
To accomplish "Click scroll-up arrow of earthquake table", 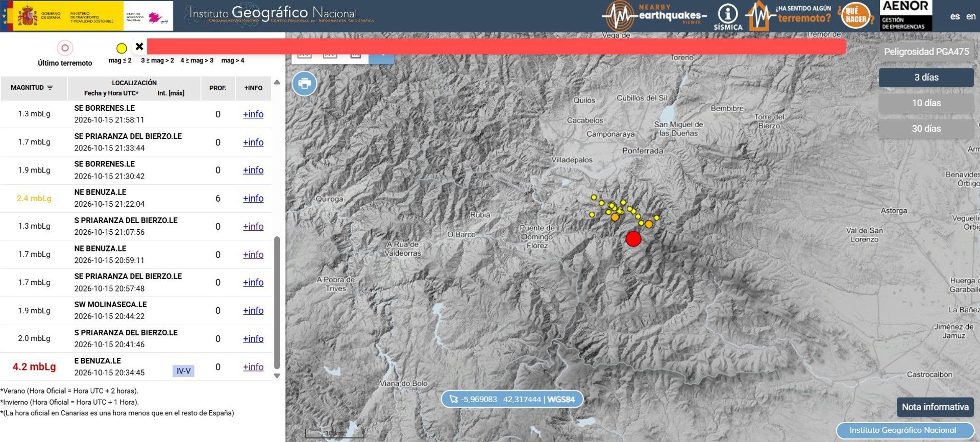I will 277,82.
